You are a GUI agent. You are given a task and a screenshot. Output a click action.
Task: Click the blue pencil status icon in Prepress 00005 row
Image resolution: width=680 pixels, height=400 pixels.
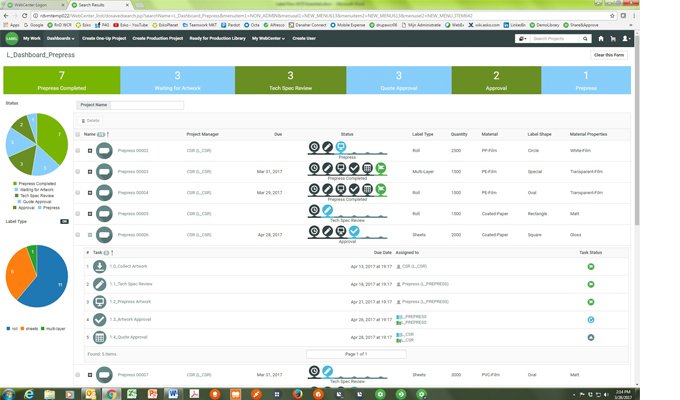coord(328,210)
